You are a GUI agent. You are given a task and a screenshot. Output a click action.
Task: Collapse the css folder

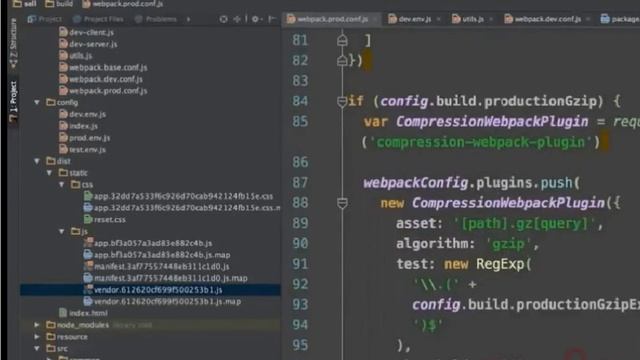point(62,184)
